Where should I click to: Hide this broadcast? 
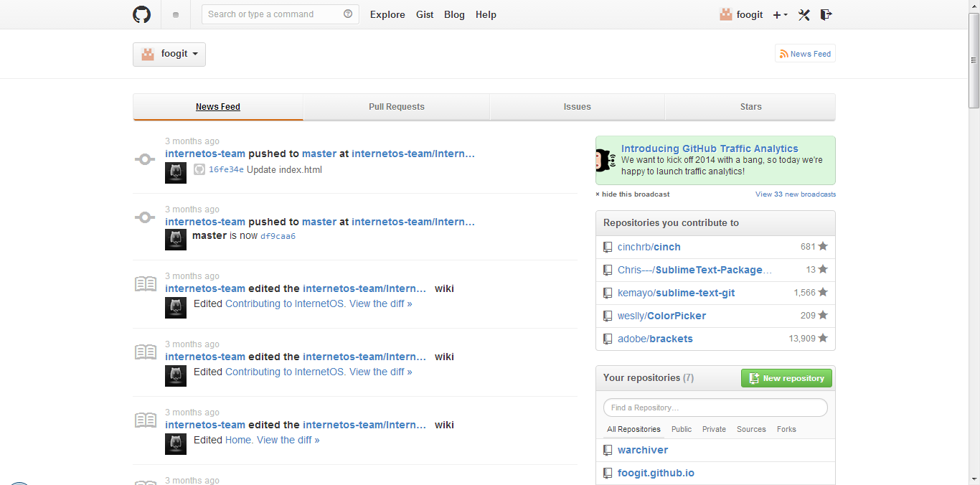pyautogui.click(x=633, y=194)
